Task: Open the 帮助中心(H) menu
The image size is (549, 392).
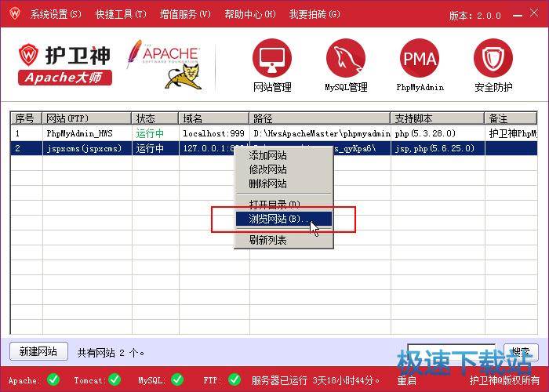Action: click(x=250, y=14)
